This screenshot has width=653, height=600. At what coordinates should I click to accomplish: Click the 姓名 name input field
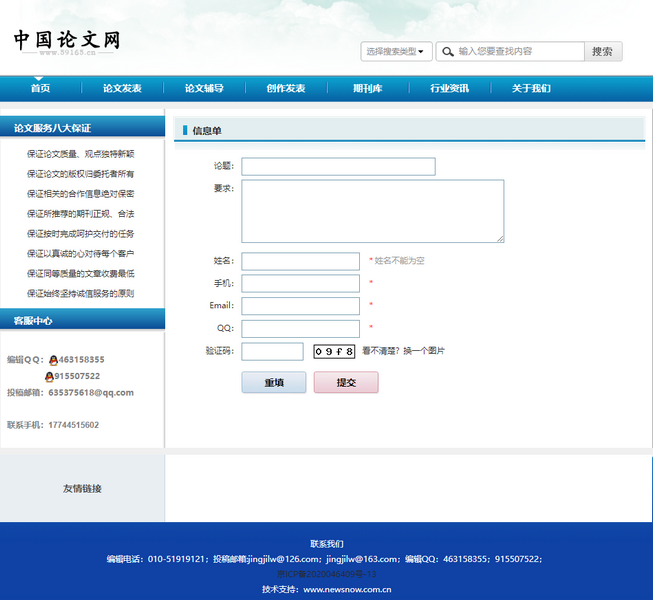click(x=300, y=261)
